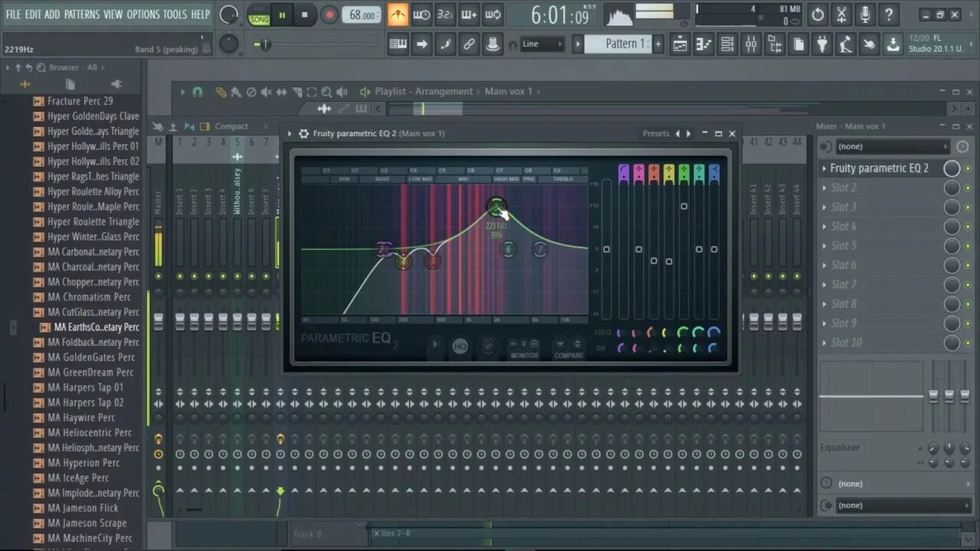
Task: Open the Presets dropdown in Fruity parametric EQ 2
Action: point(655,133)
